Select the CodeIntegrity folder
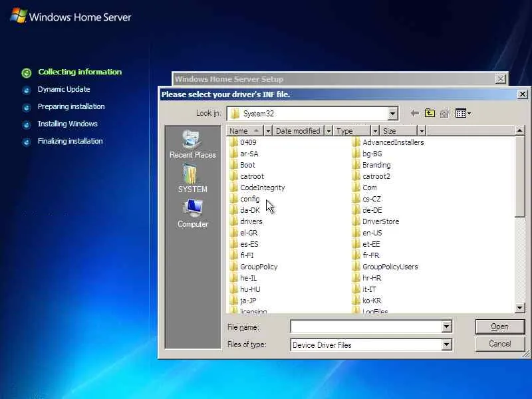532x399 pixels. click(257, 188)
